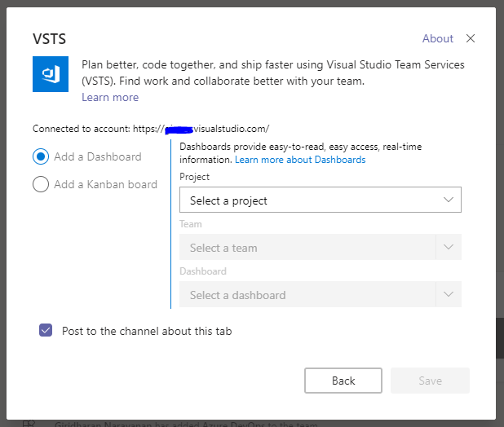The height and width of the screenshot is (427, 504).
Task: Select the Add a Dashboard radio option
Action: click(41, 156)
